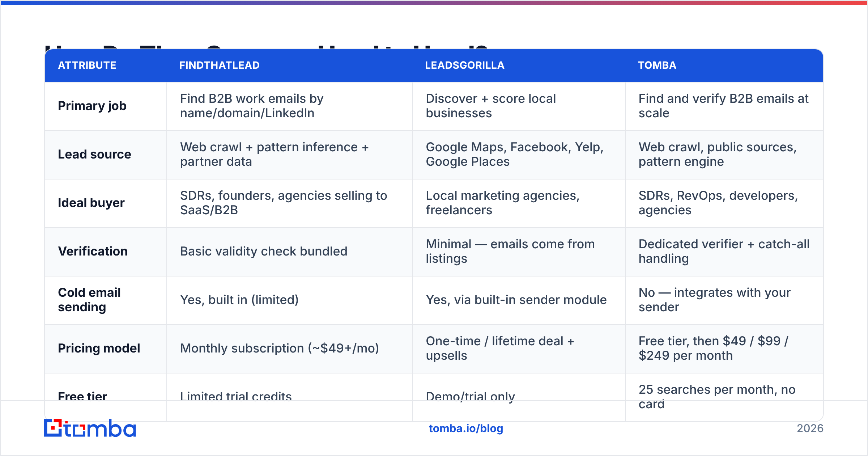
Task: Click the FINDTHATLEAD column header
Action: tap(220, 65)
